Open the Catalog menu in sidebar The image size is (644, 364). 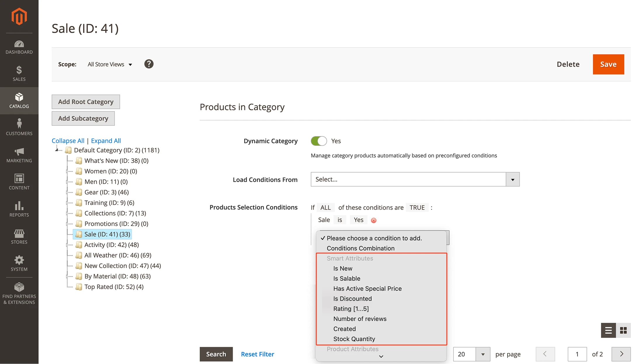pos(19,100)
